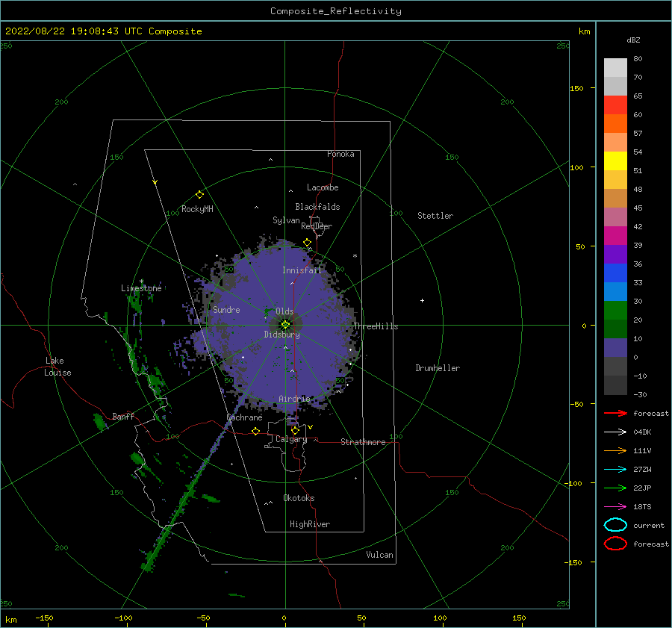The width and height of the screenshot is (672, 628).
Task: Click the Drumheller label
Action: point(438,368)
